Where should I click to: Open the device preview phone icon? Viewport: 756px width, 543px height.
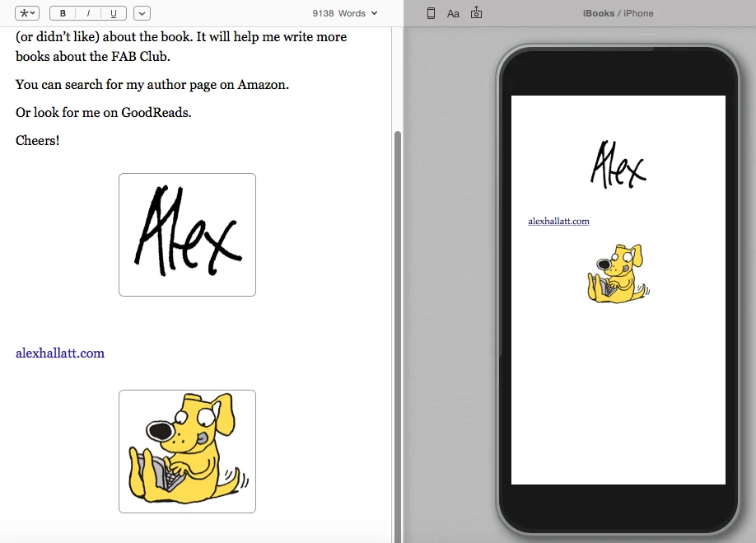click(x=430, y=12)
